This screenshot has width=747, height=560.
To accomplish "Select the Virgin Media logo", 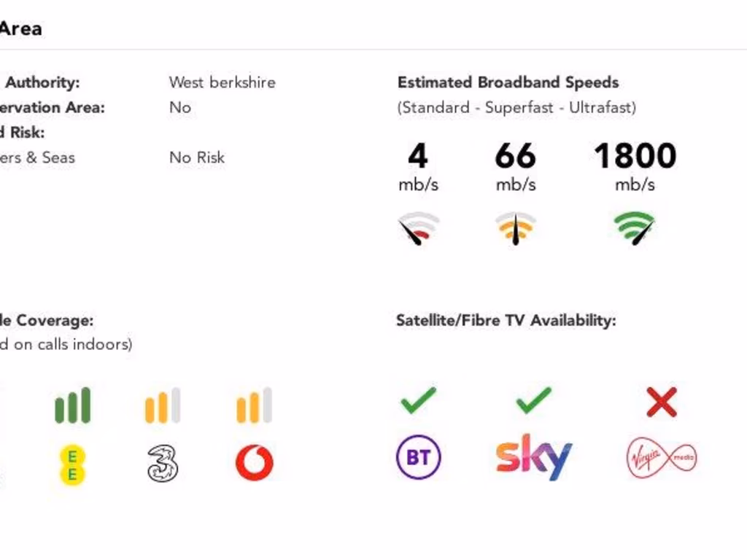I will point(662,458).
